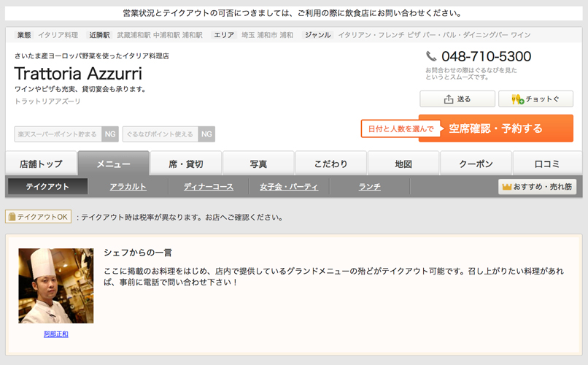Click the ぐるなびポイント使える NG badge
588x365 pixels.
169,134
